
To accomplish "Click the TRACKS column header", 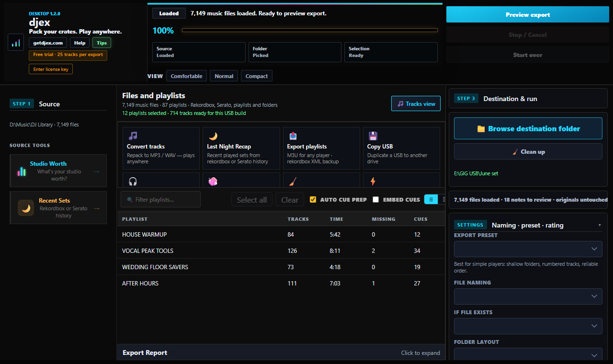I will pyautogui.click(x=298, y=219).
